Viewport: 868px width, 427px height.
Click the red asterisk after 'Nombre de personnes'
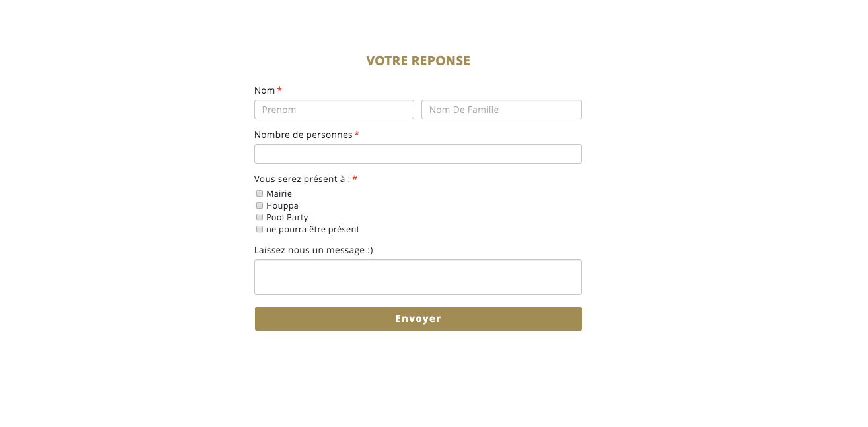(x=357, y=134)
